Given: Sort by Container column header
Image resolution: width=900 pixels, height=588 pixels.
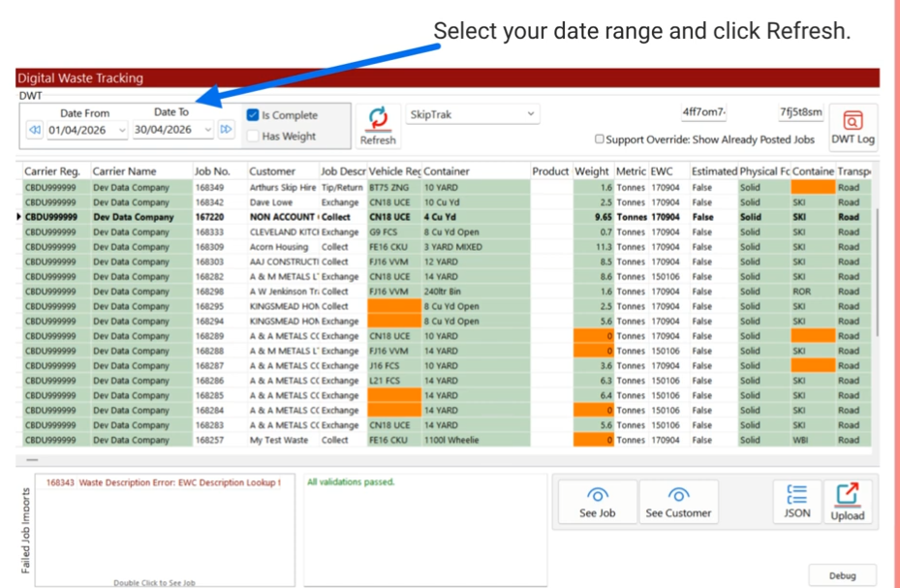Looking at the screenshot, I should pyautogui.click(x=476, y=170).
